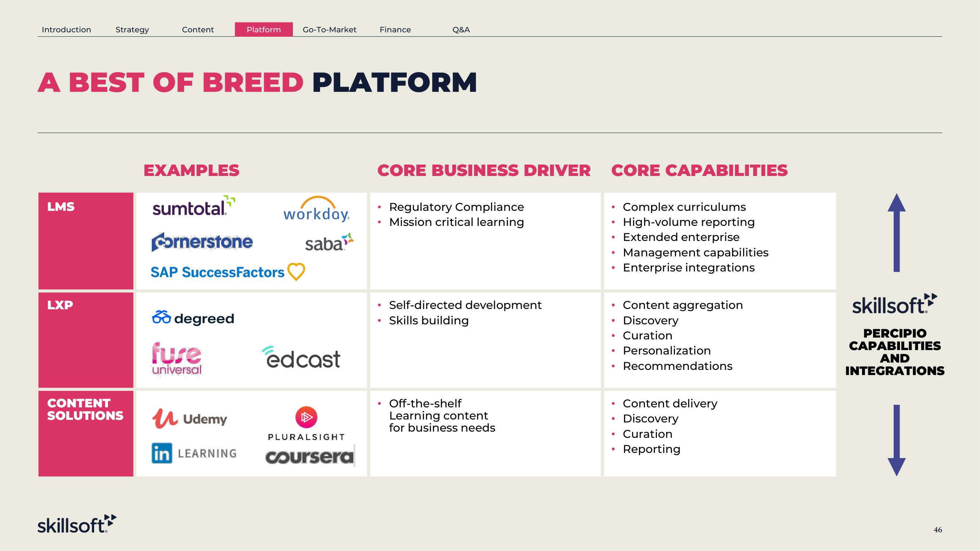Select the Self-directed development bullet
The height and width of the screenshot is (551, 980).
tap(465, 305)
